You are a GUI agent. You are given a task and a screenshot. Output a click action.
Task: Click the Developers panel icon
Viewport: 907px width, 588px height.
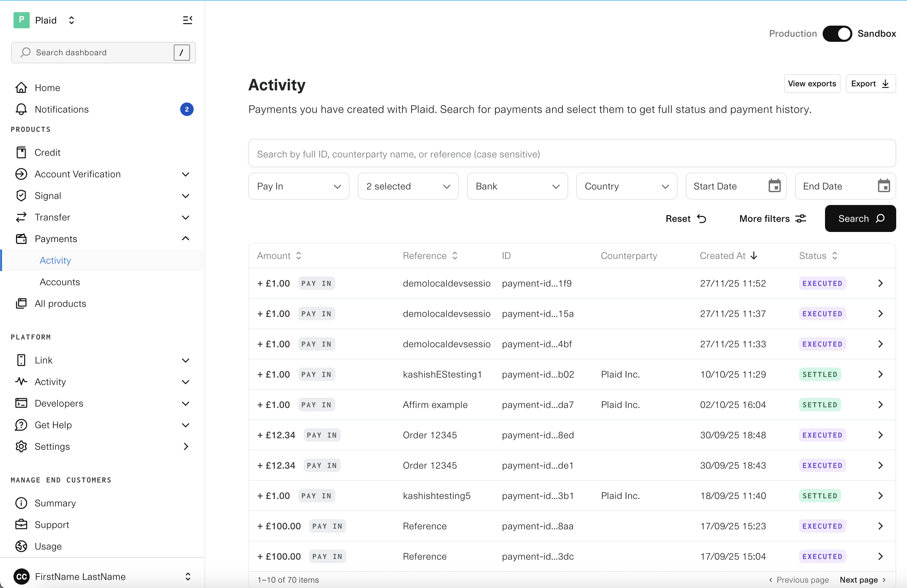pos(21,403)
